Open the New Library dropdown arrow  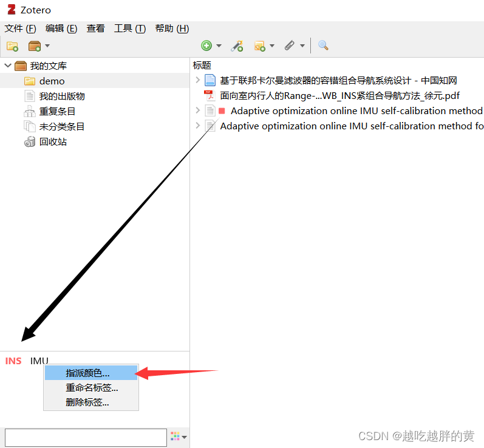[x=47, y=46]
